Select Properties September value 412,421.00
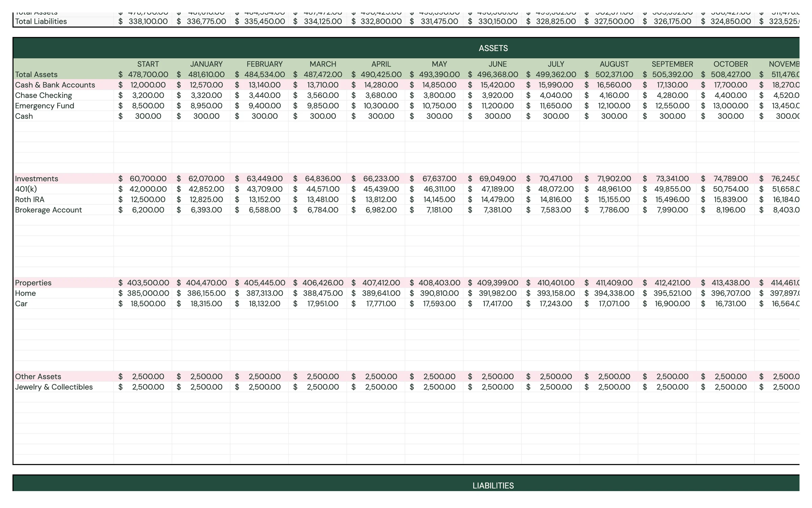This screenshot has width=812, height=508. [672, 283]
